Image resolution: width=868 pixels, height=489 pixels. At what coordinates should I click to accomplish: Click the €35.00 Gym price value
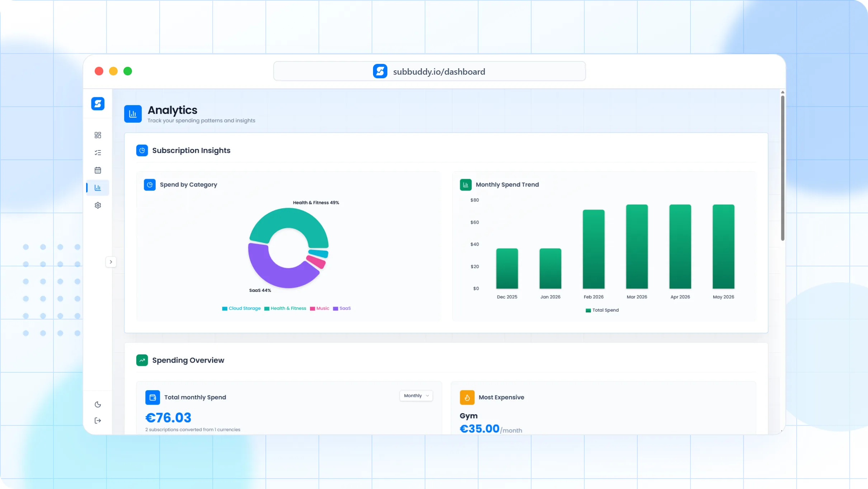coord(480,429)
